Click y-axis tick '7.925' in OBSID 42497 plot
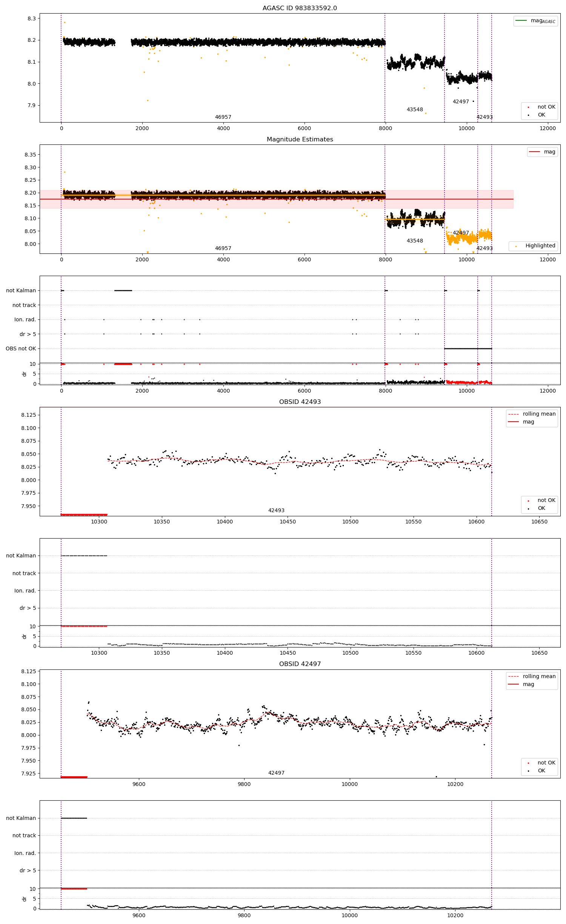566x924 pixels. click(29, 774)
